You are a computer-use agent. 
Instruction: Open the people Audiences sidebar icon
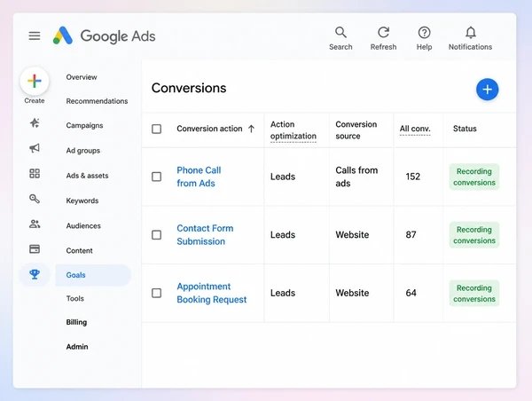coord(35,224)
